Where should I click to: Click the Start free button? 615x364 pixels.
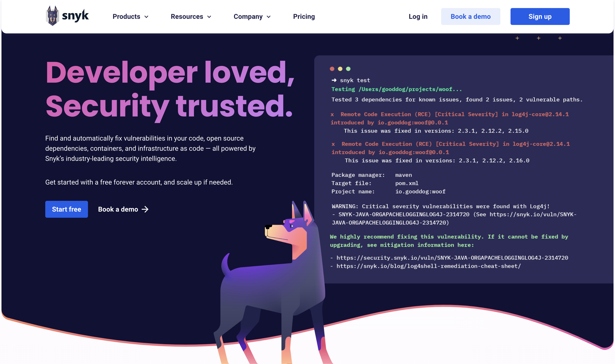66,209
